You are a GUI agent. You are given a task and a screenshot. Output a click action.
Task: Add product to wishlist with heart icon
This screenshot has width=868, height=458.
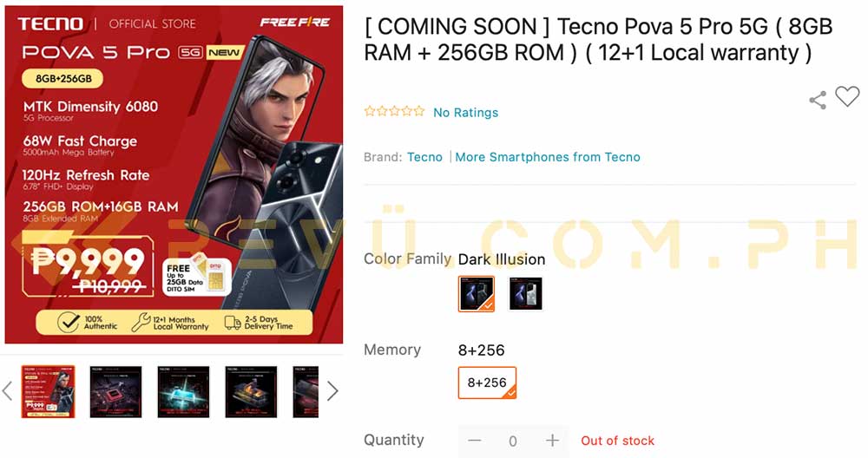(x=847, y=97)
